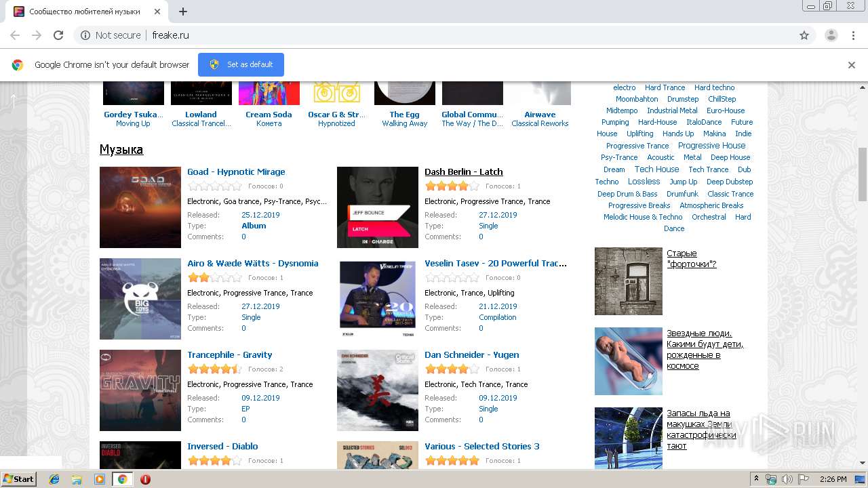Open Veselin Tasev cover thumbnail
The height and width of the screenshot is (488, 868).
coord(378,299)
